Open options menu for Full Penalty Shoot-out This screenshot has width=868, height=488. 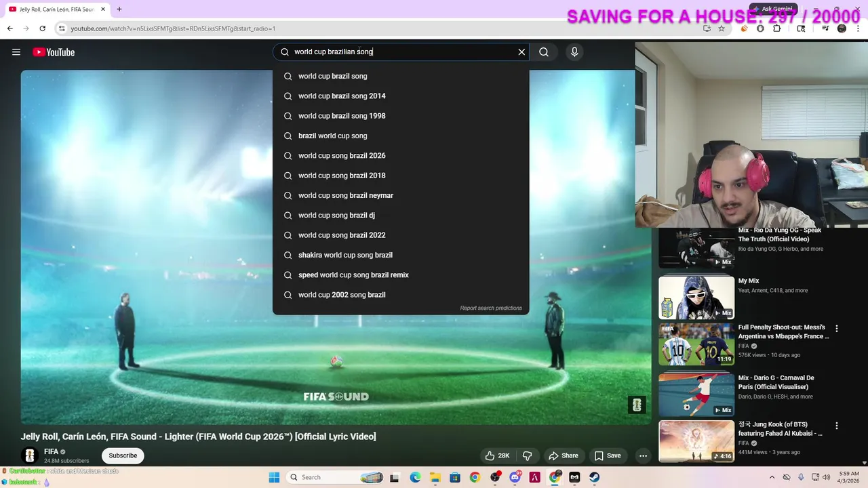837,329
